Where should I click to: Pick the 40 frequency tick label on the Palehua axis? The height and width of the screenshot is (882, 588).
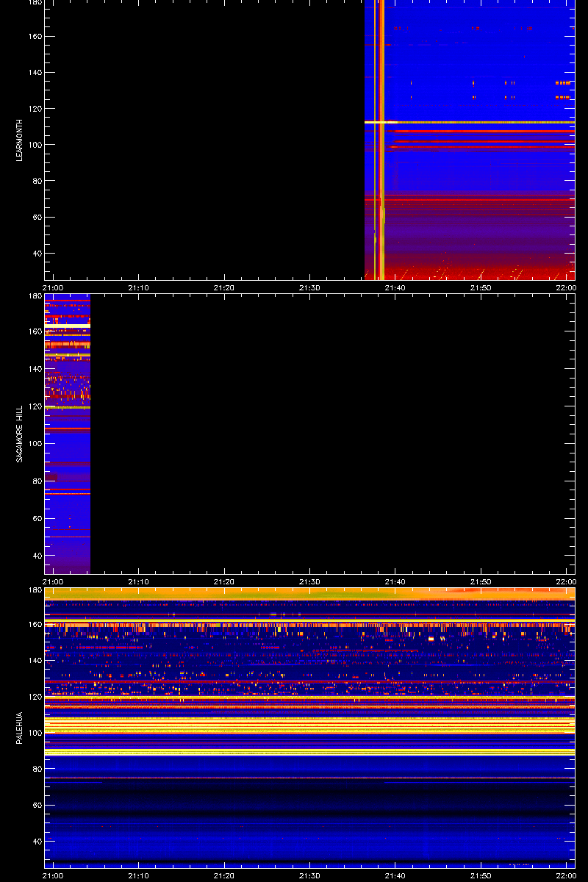pyautogui.click(x=37, y=842)
